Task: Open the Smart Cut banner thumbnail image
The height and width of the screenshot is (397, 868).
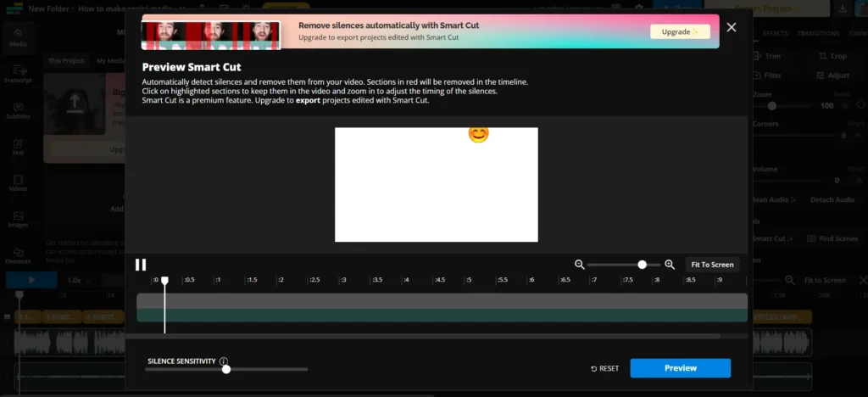Action: [211, 36]
